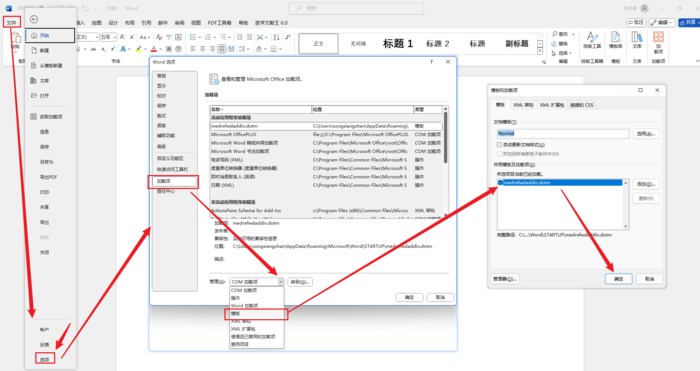Viewport: 700px width, 371px height.
Task: Increase font size with grow-font icon
Action: tap(122, 37)
